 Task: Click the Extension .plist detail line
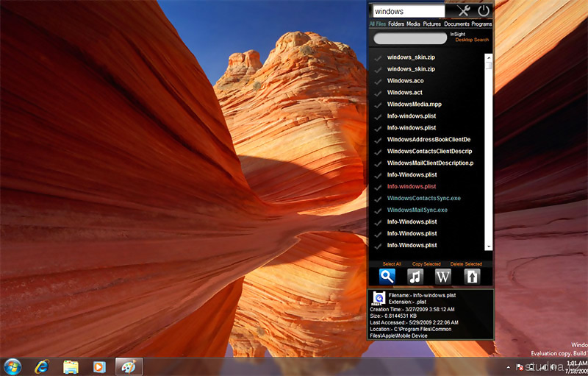coord(407,302)
